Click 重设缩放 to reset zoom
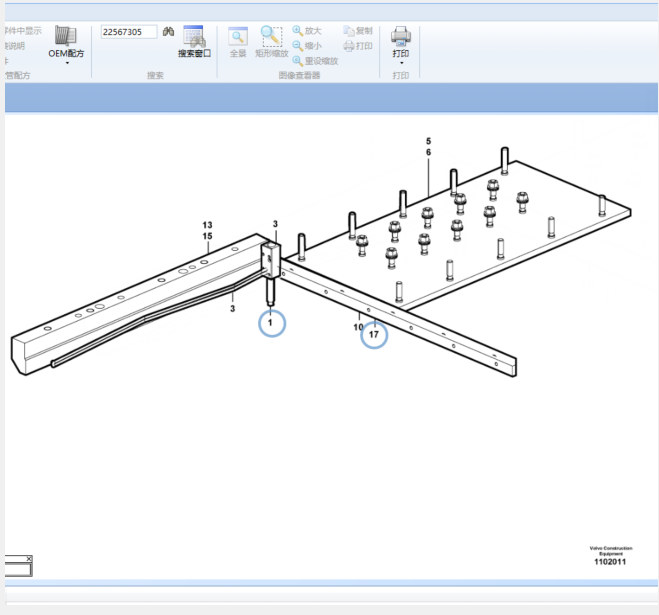The image size is (659, 615). click(x=314, y=60)
